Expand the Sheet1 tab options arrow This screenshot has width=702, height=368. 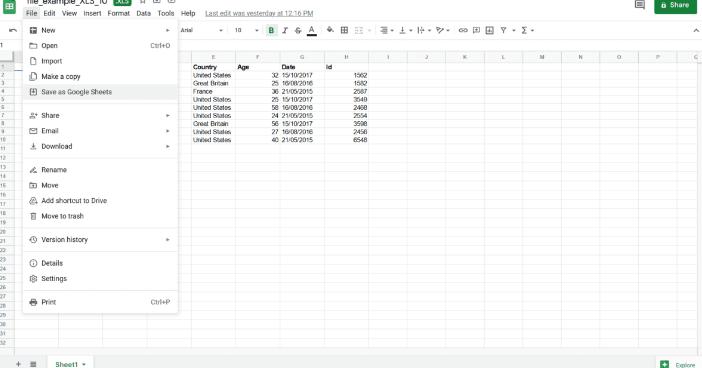[84, 364]
